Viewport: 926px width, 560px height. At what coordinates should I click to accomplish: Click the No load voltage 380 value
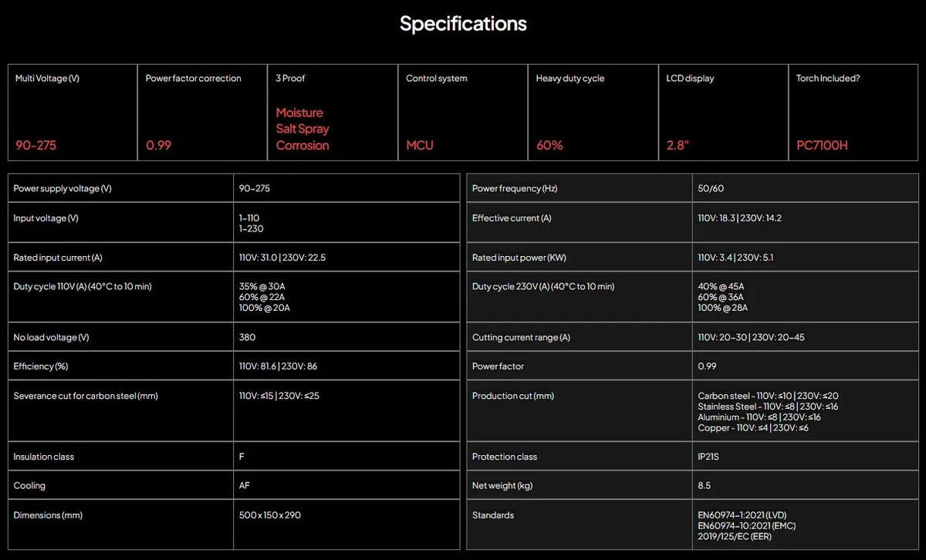[247, 337]
